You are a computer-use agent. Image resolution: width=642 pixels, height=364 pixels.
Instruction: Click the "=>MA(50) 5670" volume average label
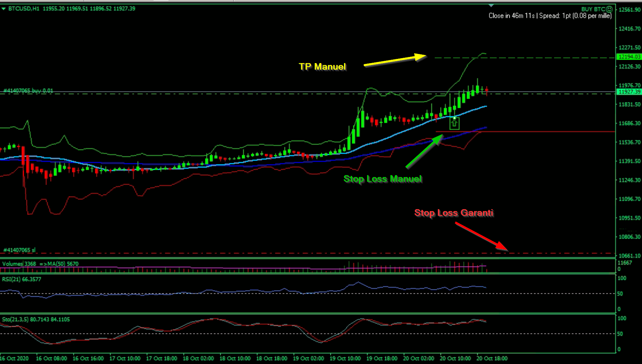pyautogui.click(x=59, y=264)
